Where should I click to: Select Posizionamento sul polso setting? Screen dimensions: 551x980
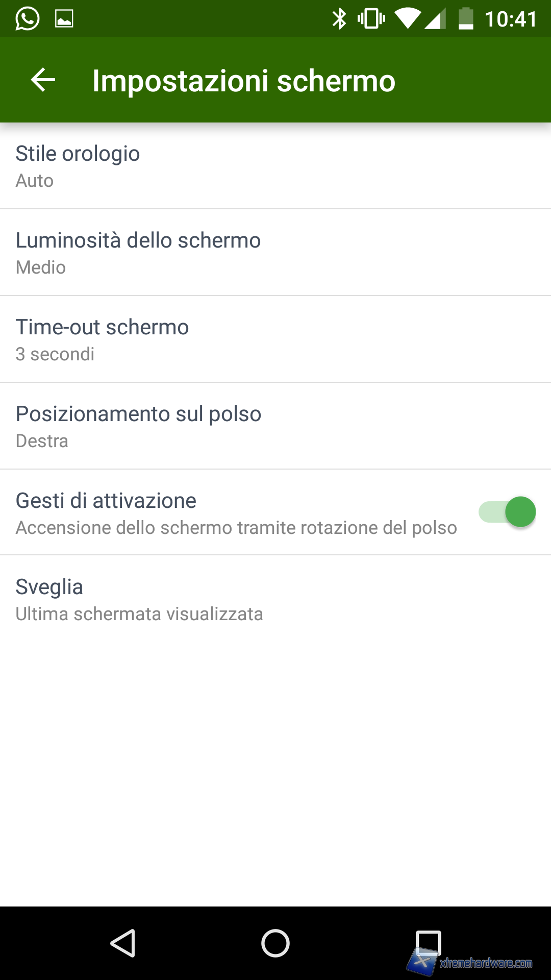coord(275,426)
